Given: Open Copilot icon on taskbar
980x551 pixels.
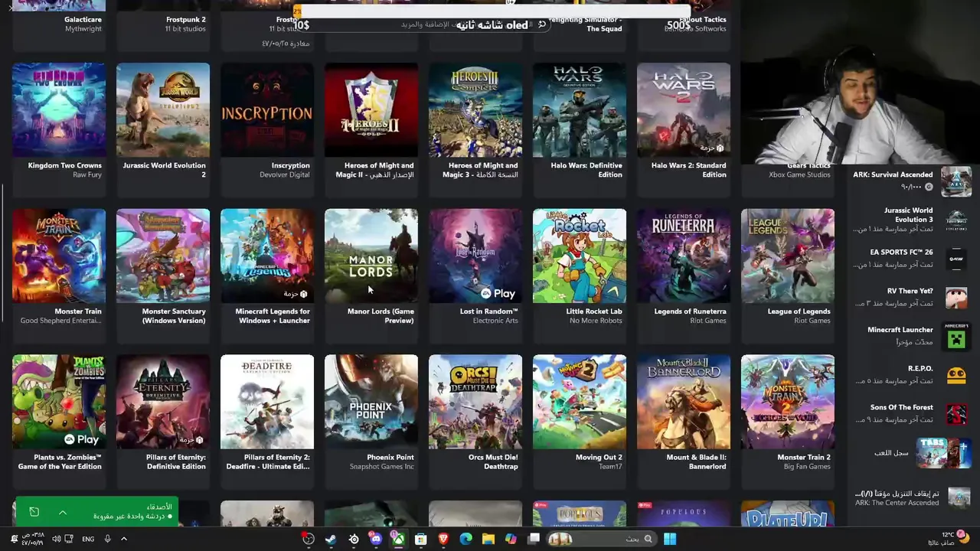Looking at the screenshot, I should 511,539.
